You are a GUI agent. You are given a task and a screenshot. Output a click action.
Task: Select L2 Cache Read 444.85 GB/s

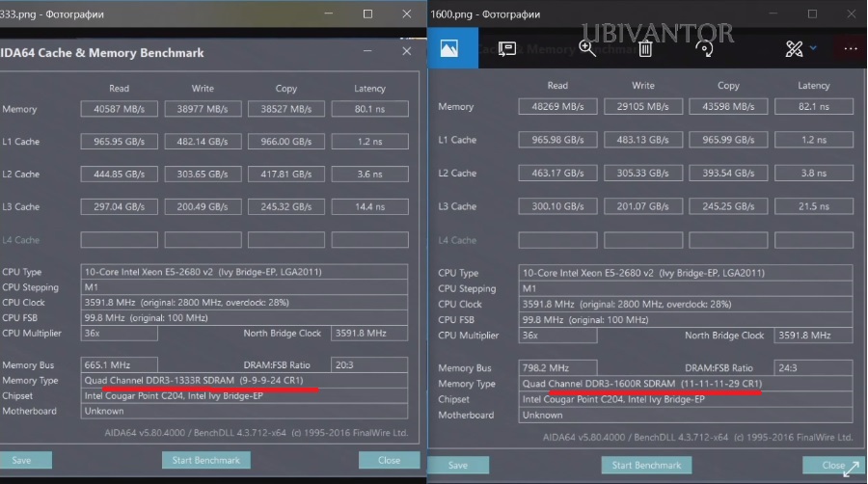point(119,175)
